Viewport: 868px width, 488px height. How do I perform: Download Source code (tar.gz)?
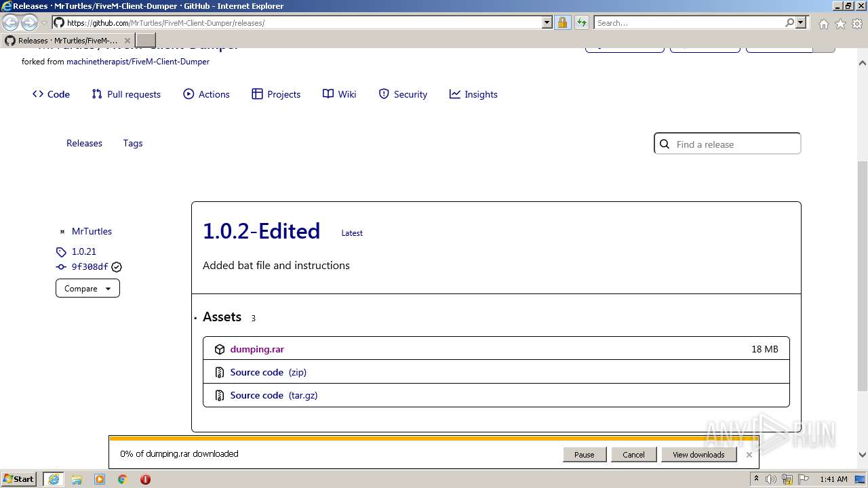[x=273, y=395]
